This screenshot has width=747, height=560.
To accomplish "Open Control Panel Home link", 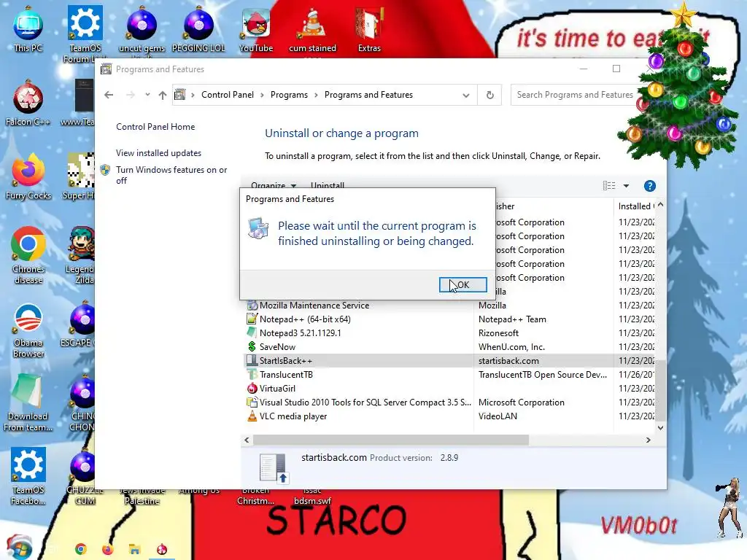I will [x=155, y=127].
